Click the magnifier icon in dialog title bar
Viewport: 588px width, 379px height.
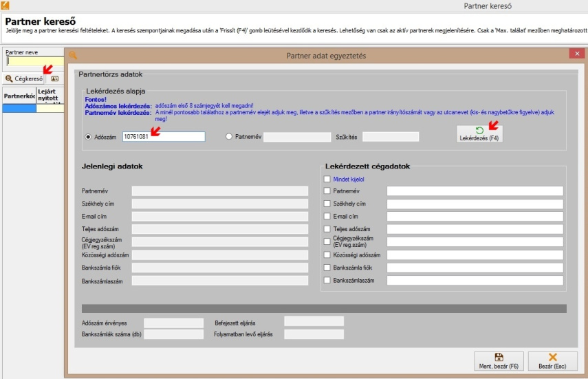(73, 54)
